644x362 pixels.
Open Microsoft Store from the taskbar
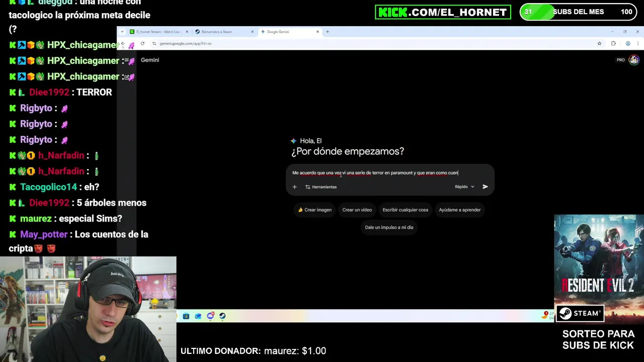coord(186,316)
